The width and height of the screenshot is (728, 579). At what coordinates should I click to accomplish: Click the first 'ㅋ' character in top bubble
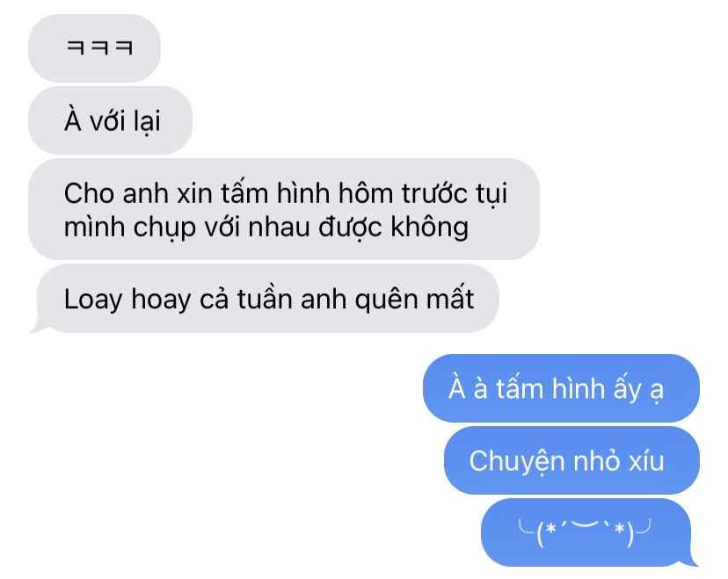tap(76, 47)
